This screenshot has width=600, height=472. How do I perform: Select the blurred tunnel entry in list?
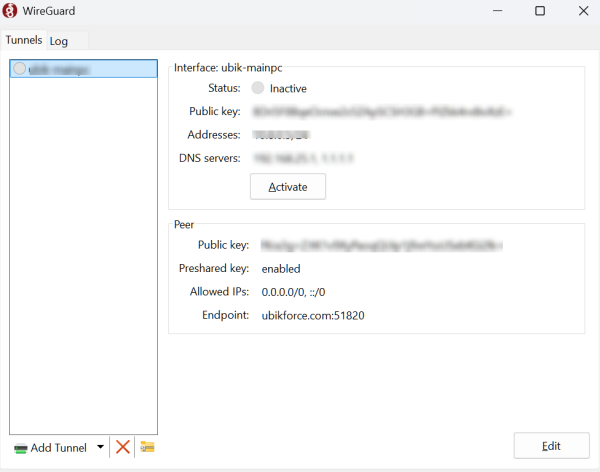pos(83,69)
